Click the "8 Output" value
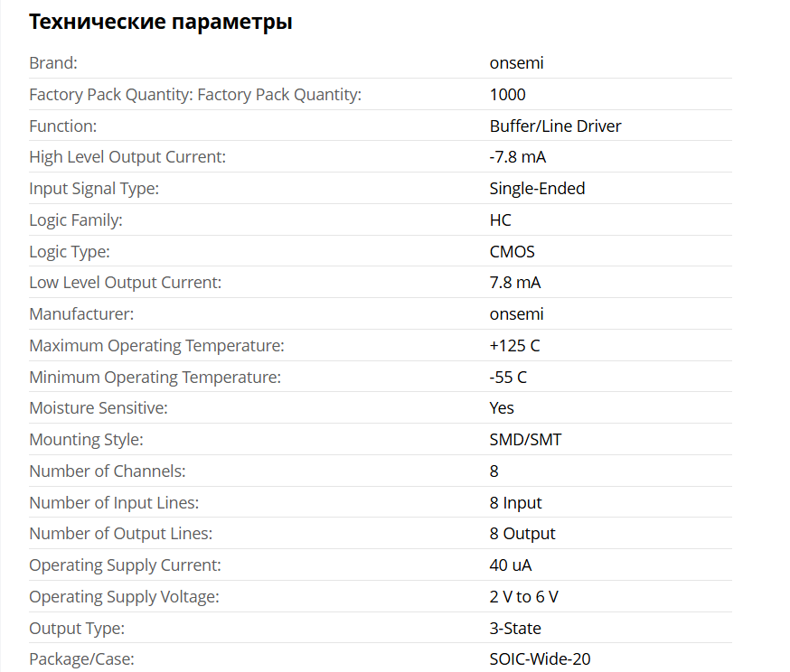Image resolution: width=790 pixels, height=672 pixels. (x=522, y=534)
